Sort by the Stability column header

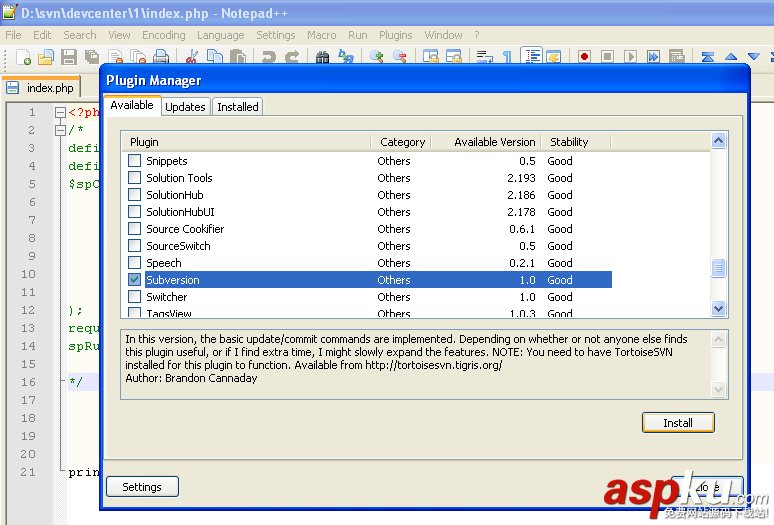click(576, 142)
